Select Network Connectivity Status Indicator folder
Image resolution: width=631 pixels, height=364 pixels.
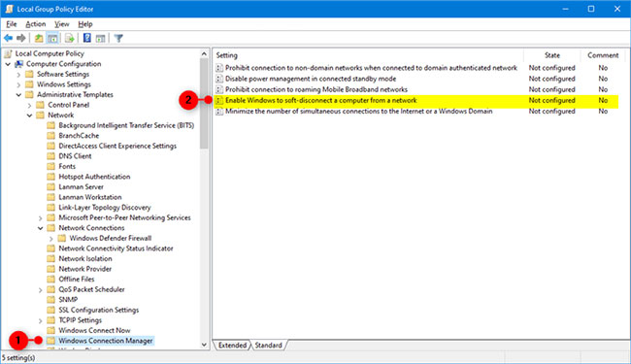click(116, 248)
